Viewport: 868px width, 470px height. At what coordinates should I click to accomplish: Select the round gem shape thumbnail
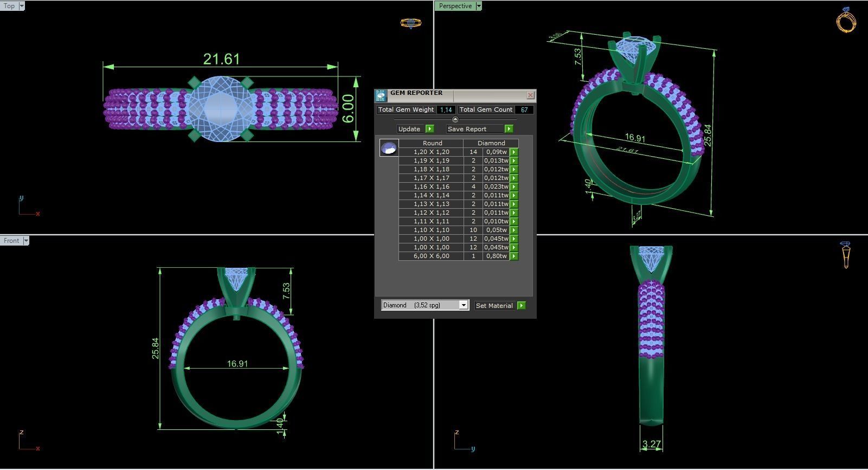pos(389,147)
